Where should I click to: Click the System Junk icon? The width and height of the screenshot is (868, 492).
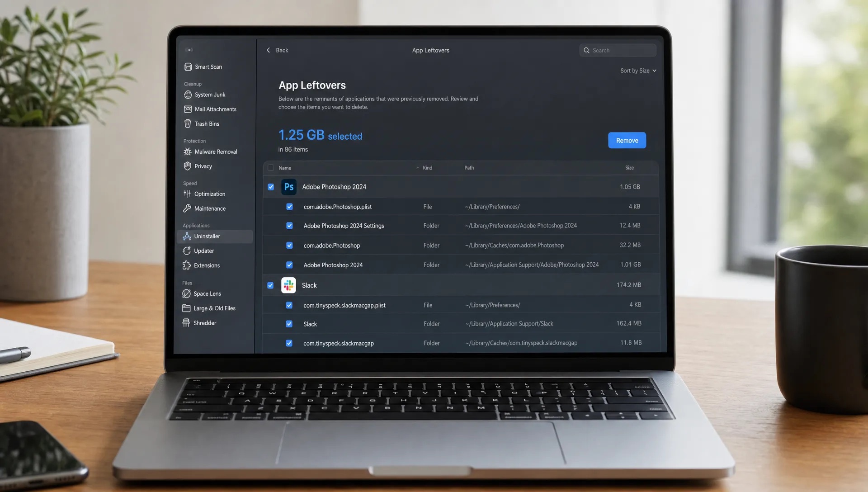pyautogui.click(x=188, y=95)
